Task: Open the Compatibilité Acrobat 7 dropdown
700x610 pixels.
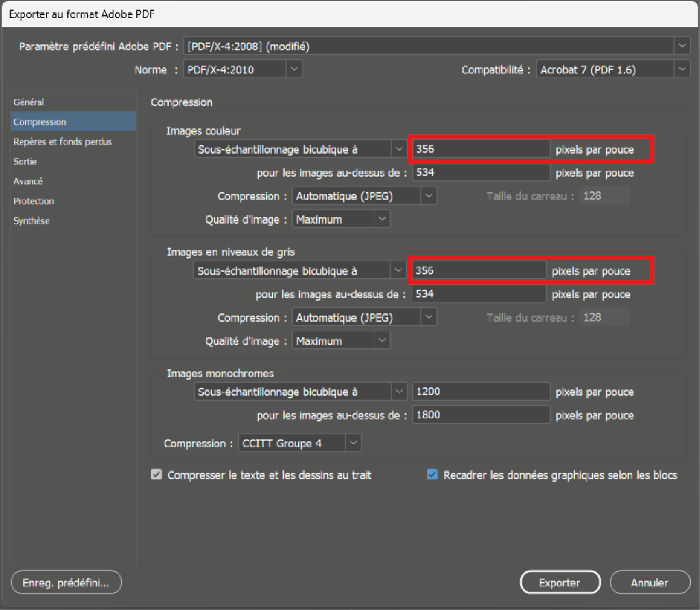Action: 612,70
